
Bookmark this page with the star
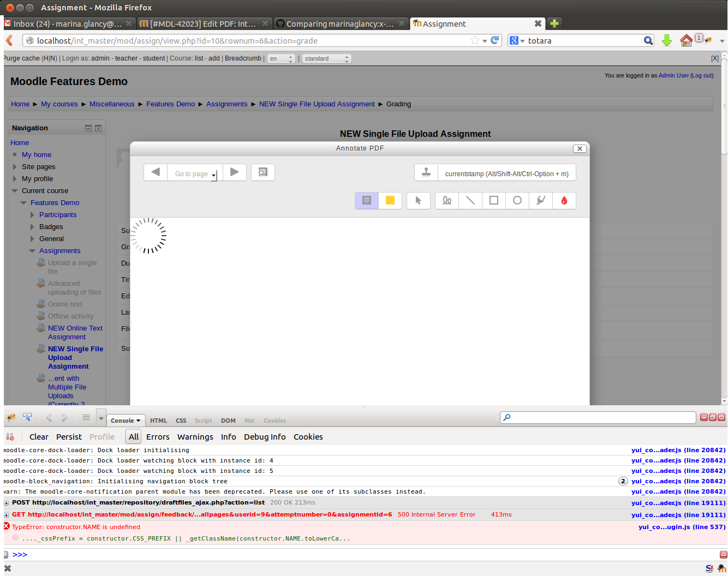(x=474, y=40)
